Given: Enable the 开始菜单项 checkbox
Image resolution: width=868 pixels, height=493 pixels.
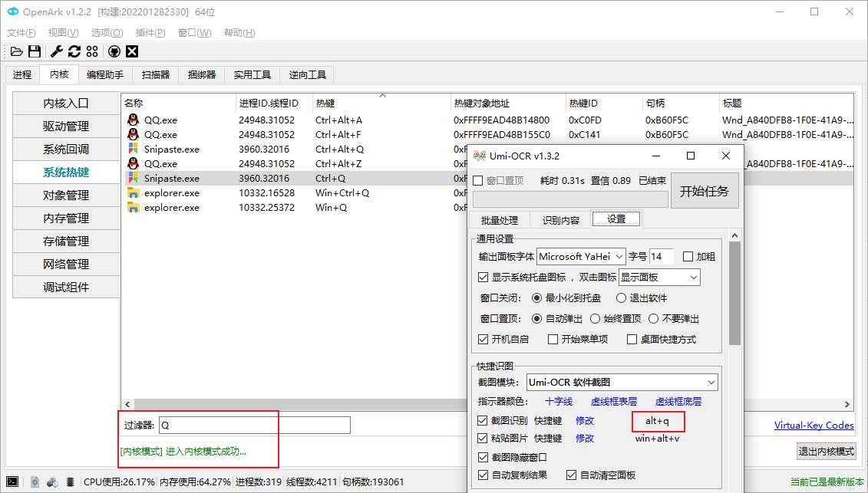Looking at the screenshot, I should pyautogui.click(x=553, y=339).
